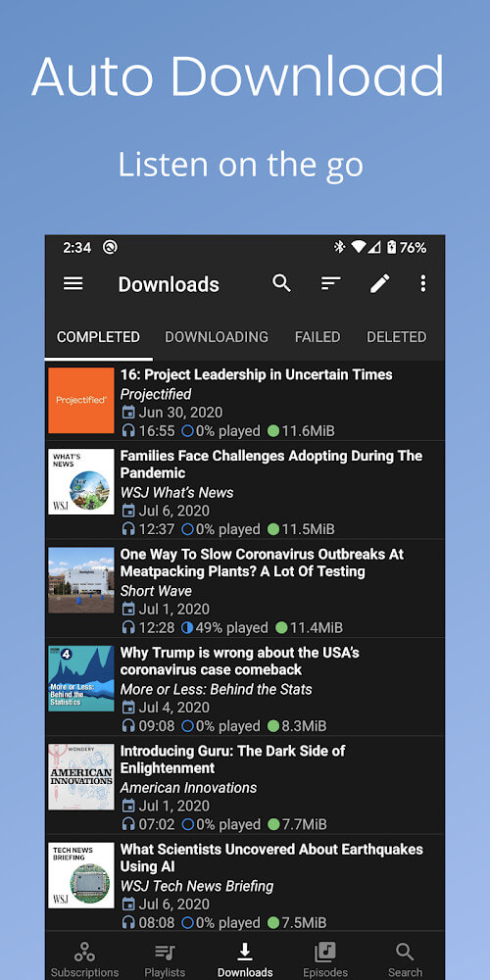This screenshot has width=490, height=980.
Task: Tap the Short Wave episode artwork
Action: point(81,579)
